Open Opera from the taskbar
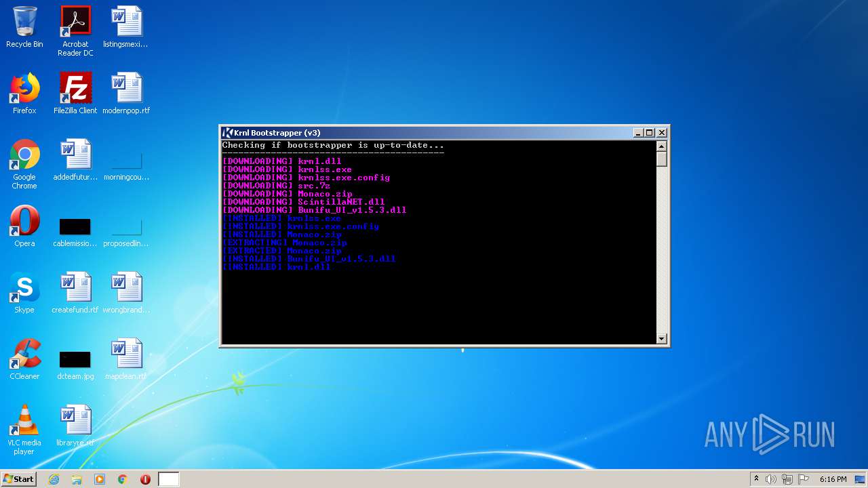The width and height of the screenshot is (868, 488). click(x=145, y=479)
